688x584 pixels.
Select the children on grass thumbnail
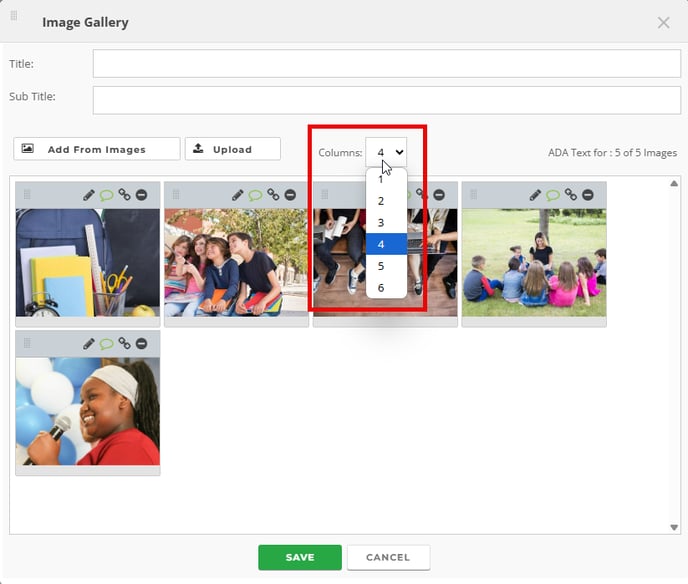[x=534, y=262]
